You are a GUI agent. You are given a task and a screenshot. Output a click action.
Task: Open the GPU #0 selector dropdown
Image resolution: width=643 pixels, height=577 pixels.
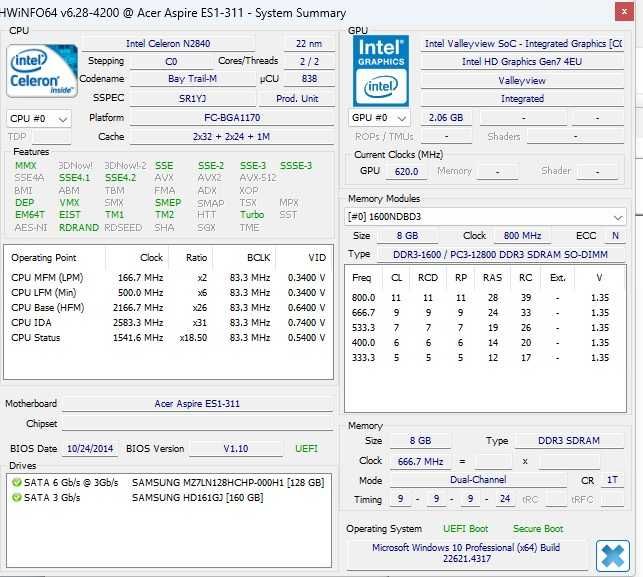[379, 118]
